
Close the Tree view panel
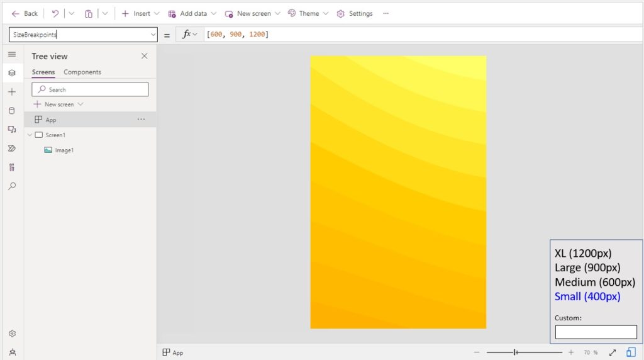click(144, 56)
